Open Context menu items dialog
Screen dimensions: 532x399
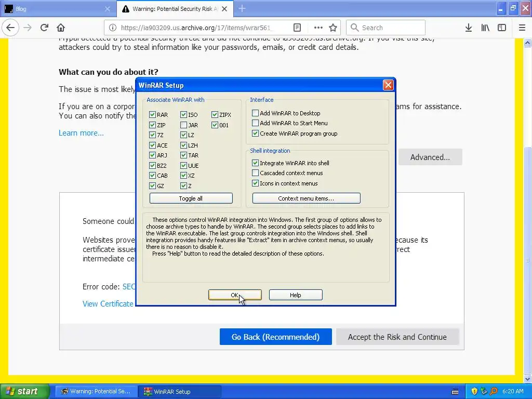(306, 198)
